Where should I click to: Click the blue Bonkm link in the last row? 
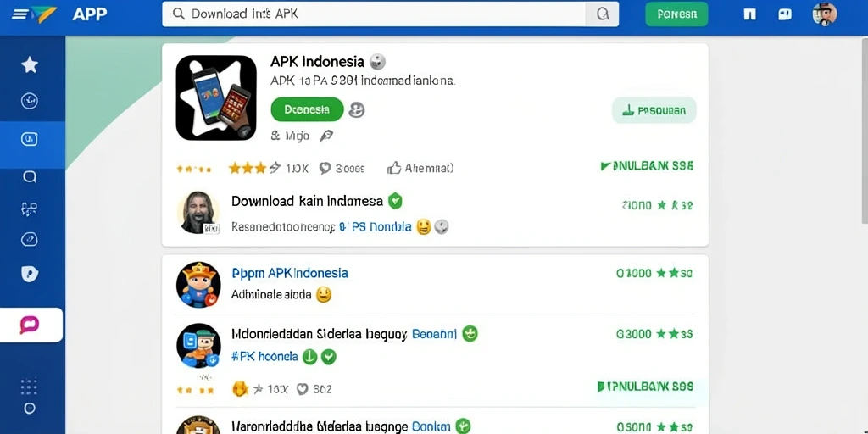[431, 426]
